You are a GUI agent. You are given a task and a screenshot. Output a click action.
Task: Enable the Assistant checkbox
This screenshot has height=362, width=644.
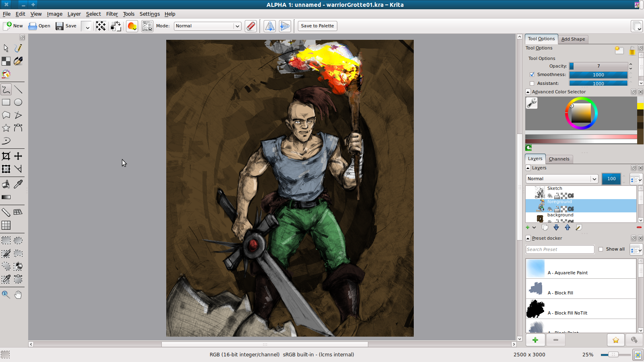(532, 84)
